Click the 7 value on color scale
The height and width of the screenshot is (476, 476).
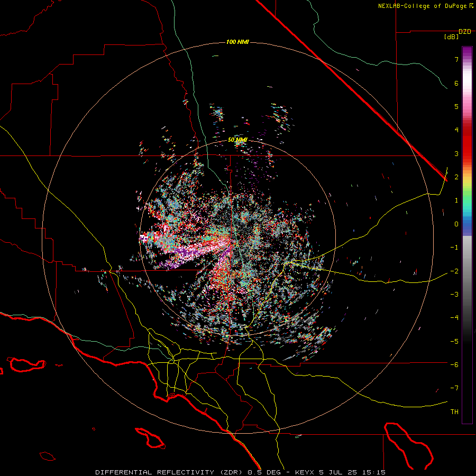pos(456,59)
